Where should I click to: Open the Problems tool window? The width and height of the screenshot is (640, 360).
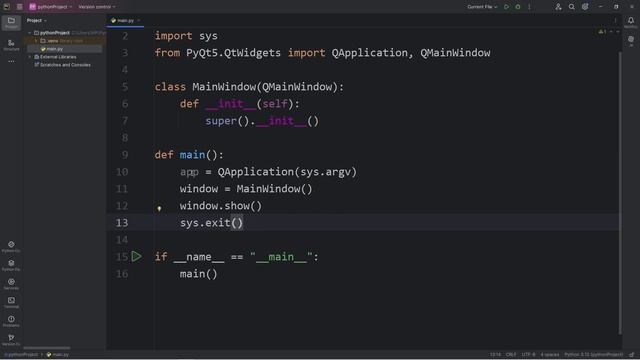click(x=11, y=321)
